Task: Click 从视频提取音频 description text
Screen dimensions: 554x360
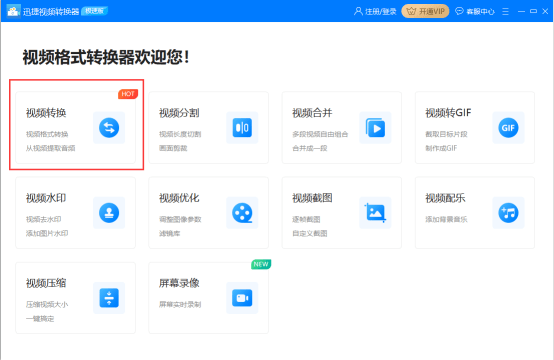Action: pos(51,148)
